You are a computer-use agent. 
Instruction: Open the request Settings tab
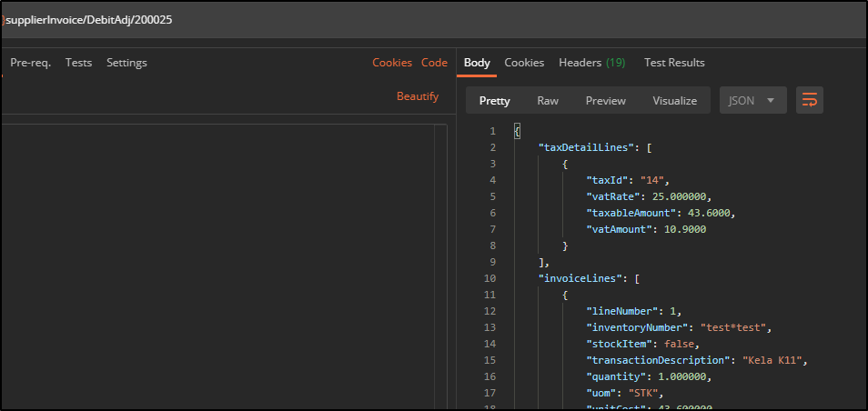pyautogui.click(x=126, y=63)
